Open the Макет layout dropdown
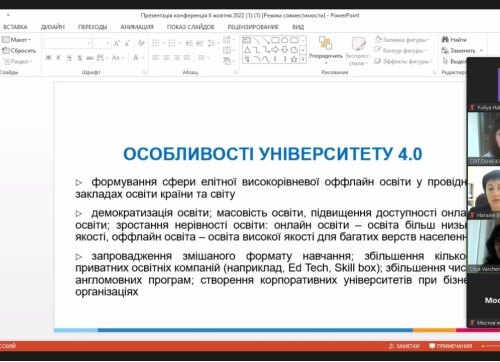Viewport: 500px width, 362px height. tap(17, 40)
